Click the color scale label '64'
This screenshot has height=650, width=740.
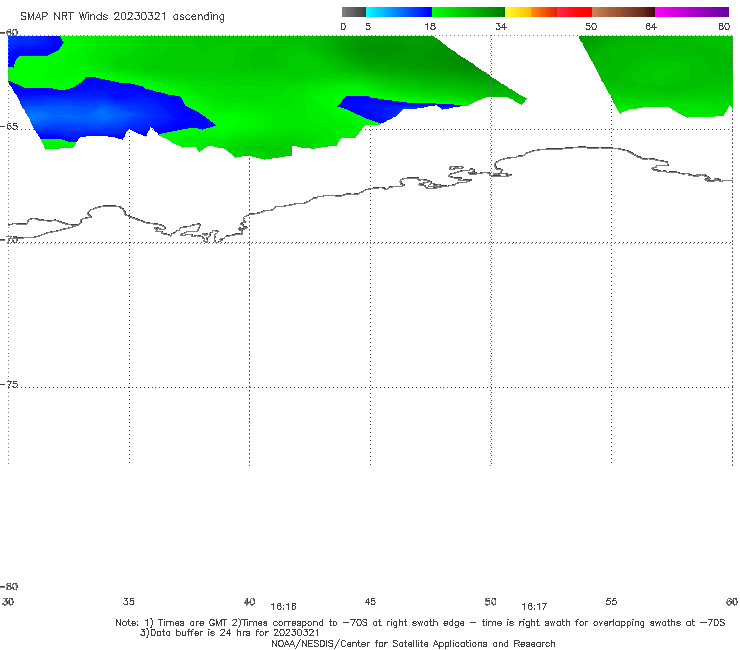click(x=651, y=27)
